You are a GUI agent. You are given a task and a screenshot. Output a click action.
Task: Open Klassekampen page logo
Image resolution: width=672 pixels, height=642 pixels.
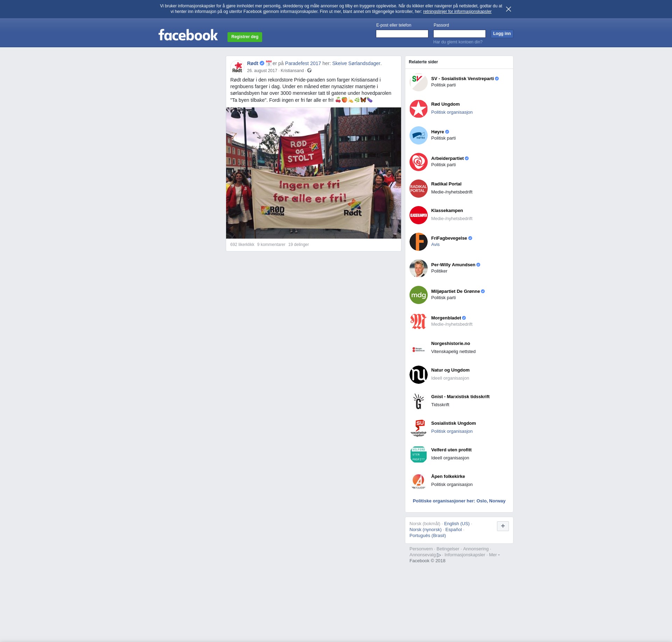point(419,215)
